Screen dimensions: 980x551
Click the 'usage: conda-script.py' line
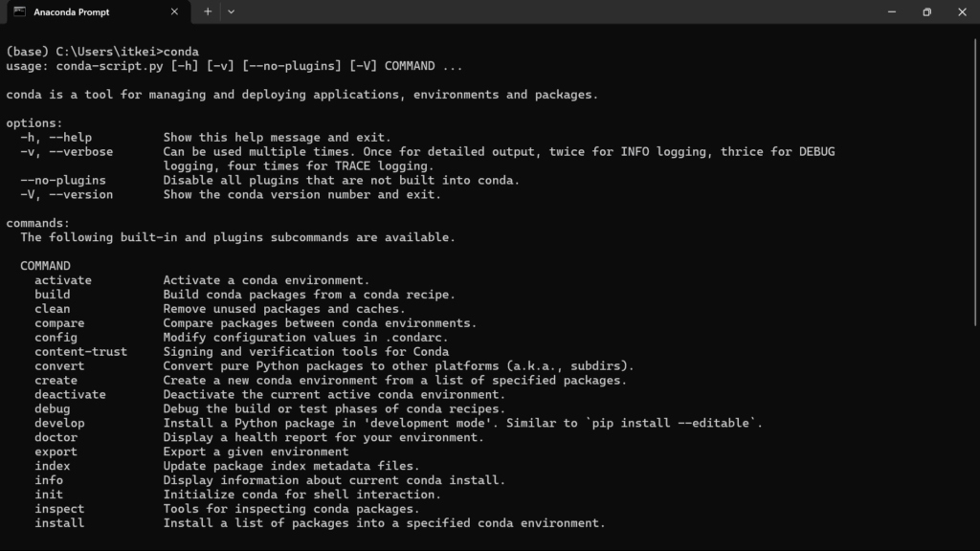pyautogui.click(x=234, y=66)
